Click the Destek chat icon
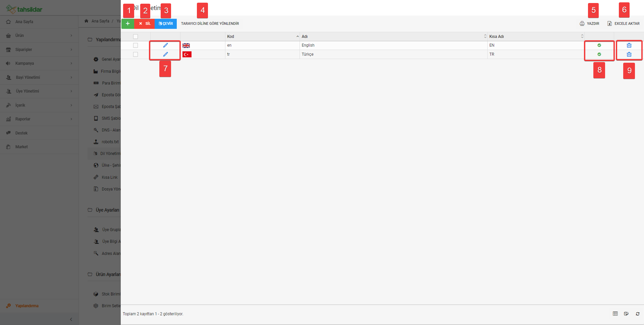This screenshot has height=325, width=644. [8, 133]
